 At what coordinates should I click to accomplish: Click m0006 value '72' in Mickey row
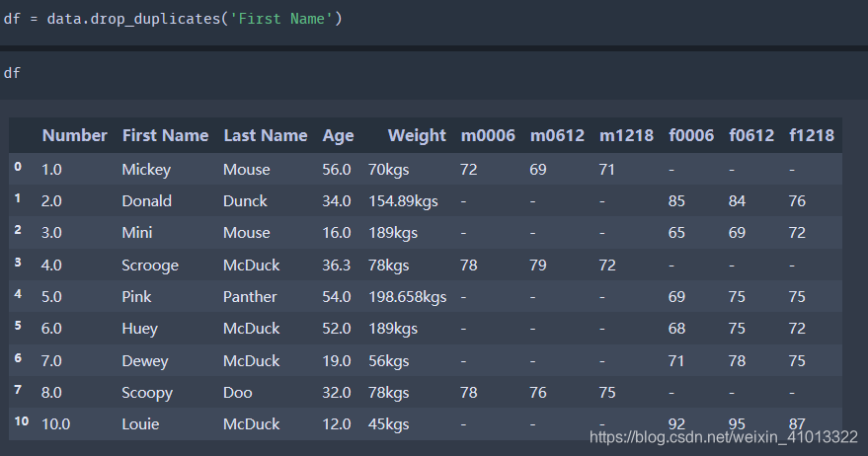coord(468,170)
